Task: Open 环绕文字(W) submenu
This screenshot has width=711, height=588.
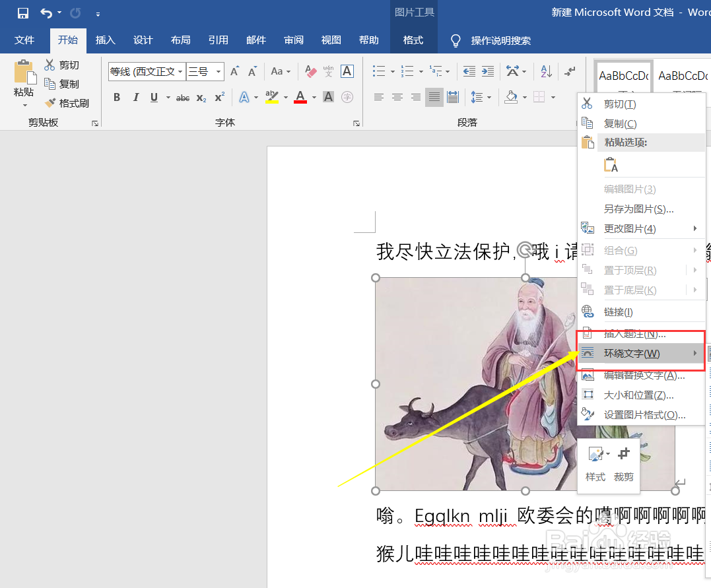Action: pos(641,354)
